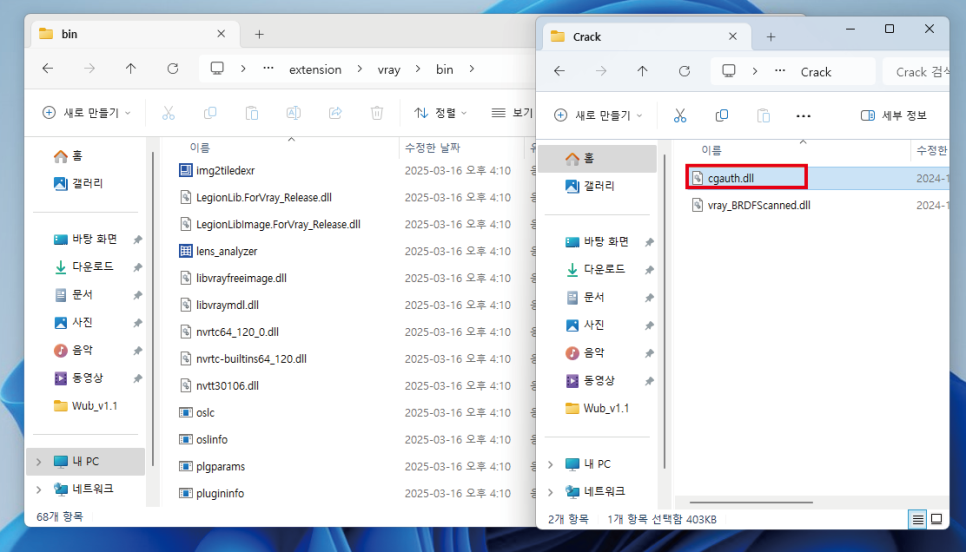Click the PC icon in bin address bar
The image size is (966, 552).
[x=217, y=68]
